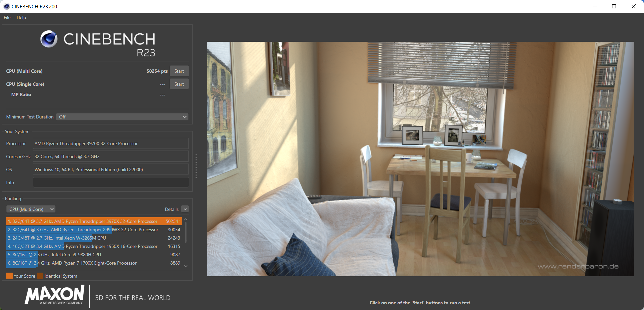Start the CPU Single Core test
The image size is (644, 310).
pos(179,84)
